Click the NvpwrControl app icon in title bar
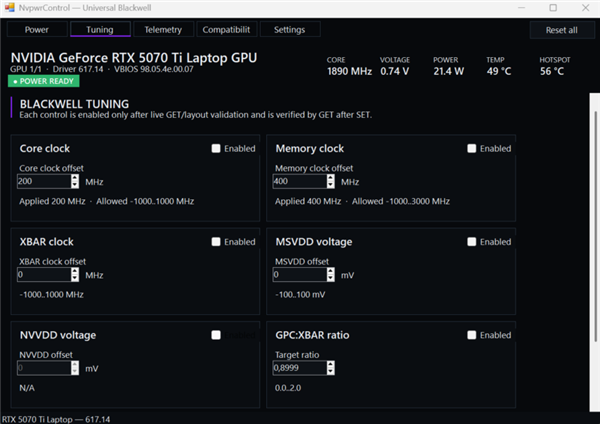 coord(9,7)
